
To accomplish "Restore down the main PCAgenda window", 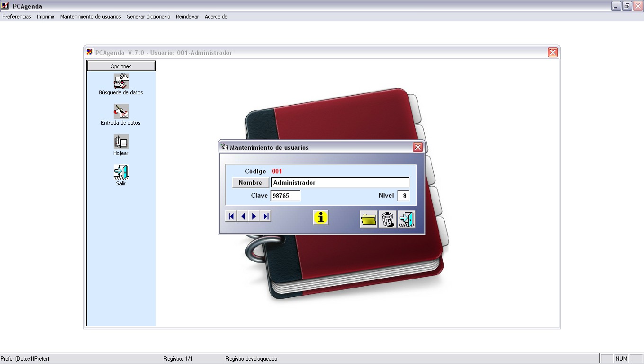I will pyautogui.click(x=627, y=6).
